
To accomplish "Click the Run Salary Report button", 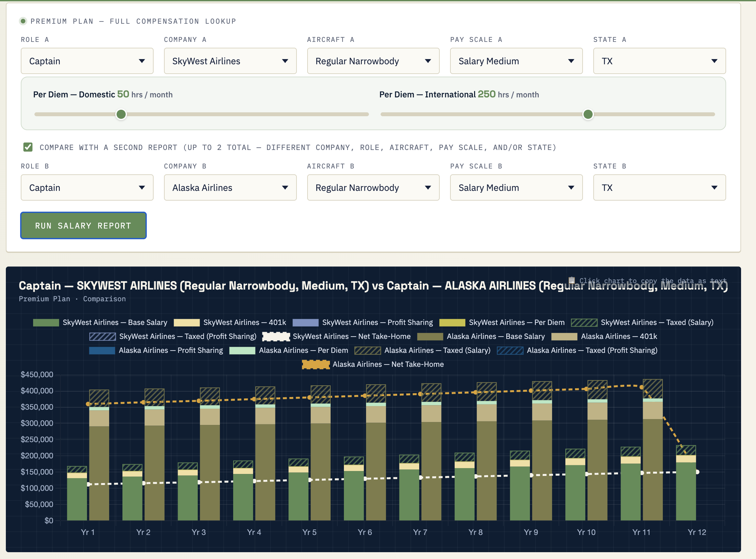I will click(83, 225).
